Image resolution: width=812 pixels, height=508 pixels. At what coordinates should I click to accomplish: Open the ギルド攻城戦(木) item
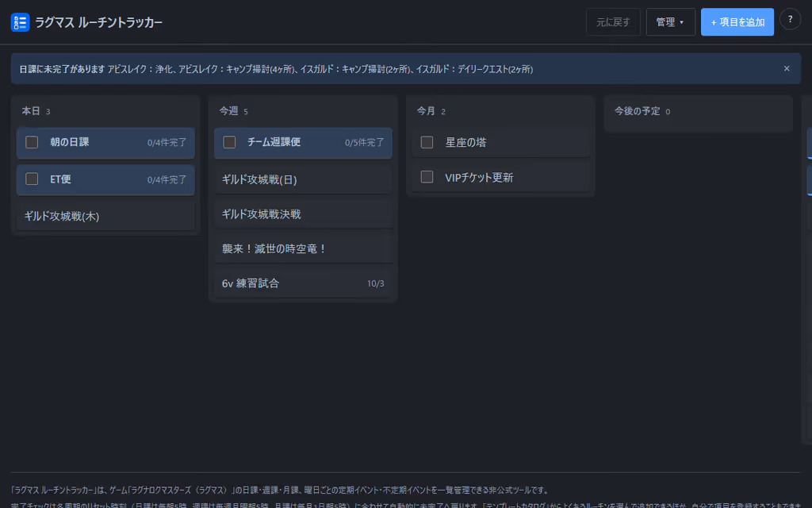pos(105,216)
